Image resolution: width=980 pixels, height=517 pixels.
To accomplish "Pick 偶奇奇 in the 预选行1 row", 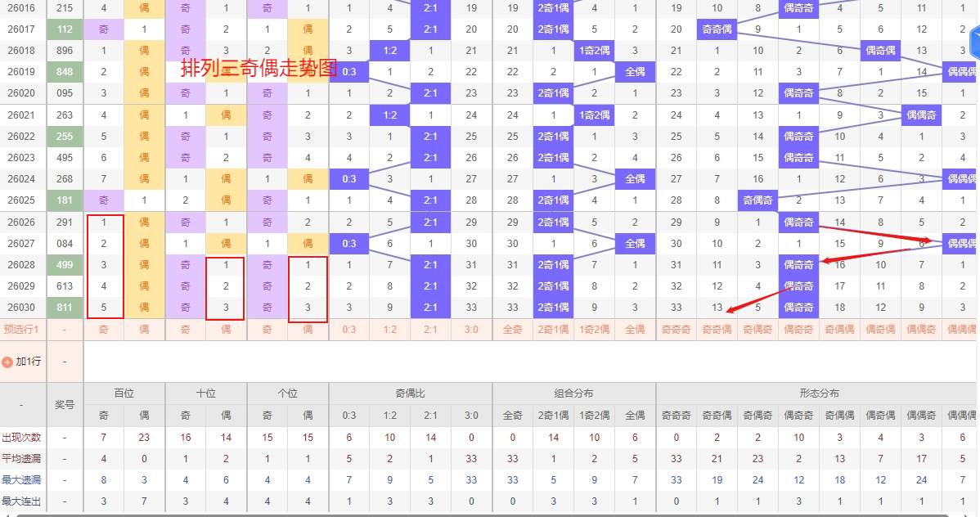I will coord(799,330).
